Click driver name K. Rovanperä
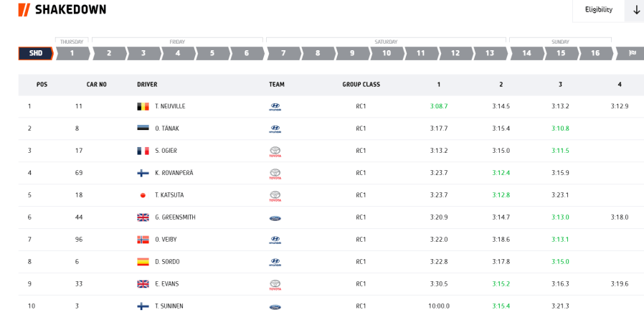This screenshot has height=315, width=644. click(x=174, y=173)
